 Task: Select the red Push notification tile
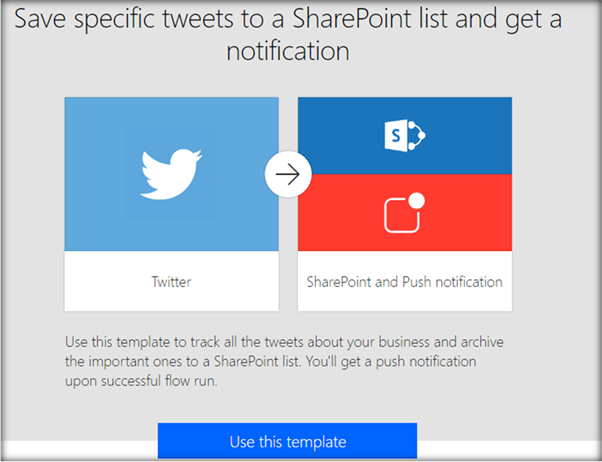tap(405, 213)
